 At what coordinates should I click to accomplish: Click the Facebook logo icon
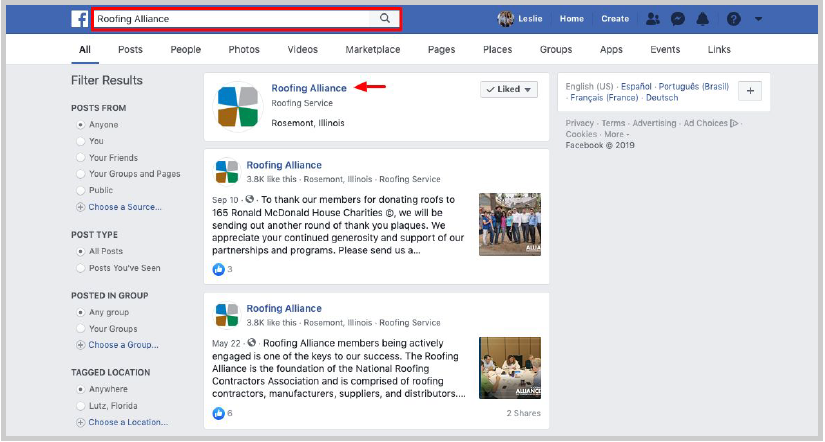tap(79, 19)
